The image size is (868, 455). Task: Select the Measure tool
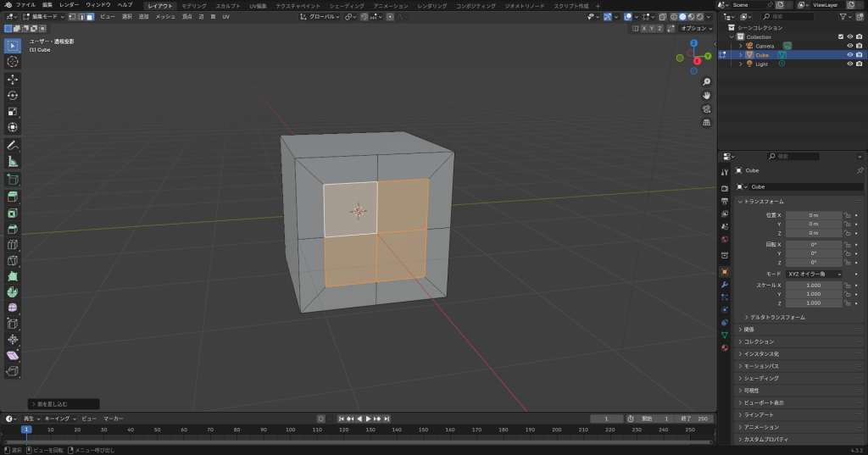coord(13,161)
